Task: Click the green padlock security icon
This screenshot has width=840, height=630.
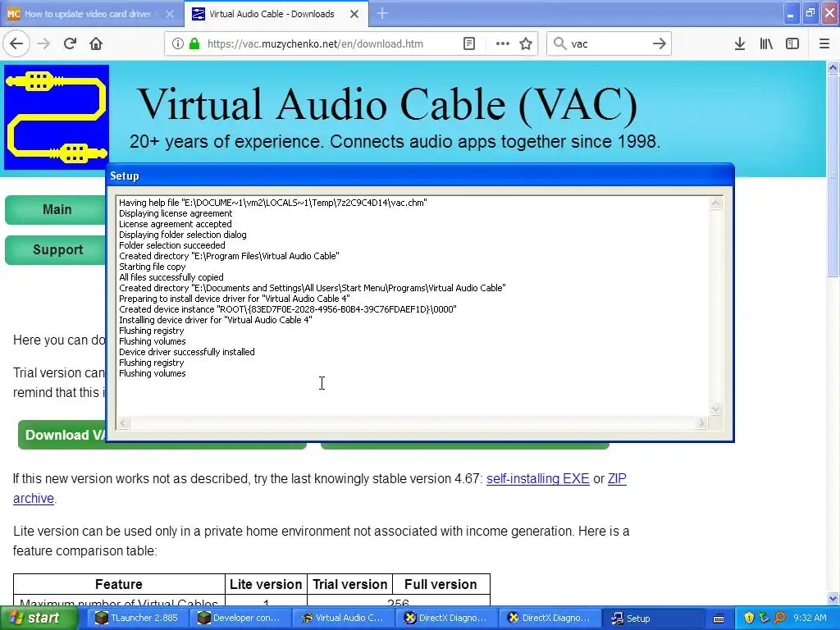Action: 194,43
